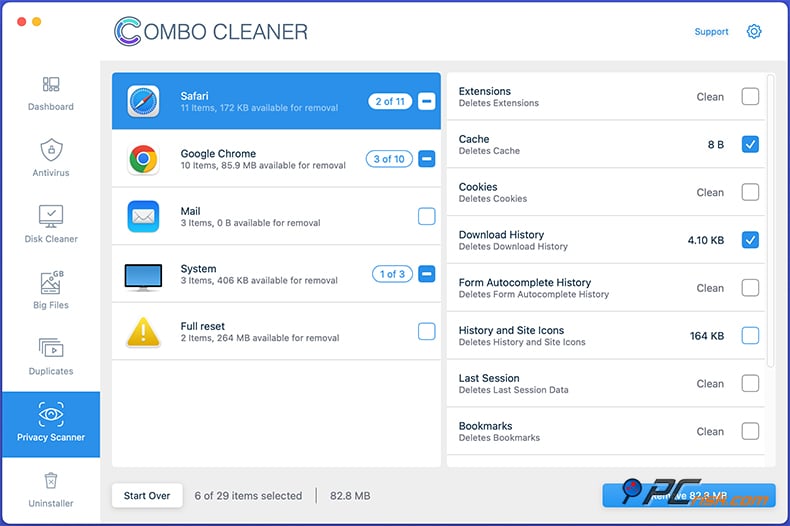This screenshot has height=526, width=790.
Task: Open the Dashboard sidebar icon
Action: coord(51,84)
